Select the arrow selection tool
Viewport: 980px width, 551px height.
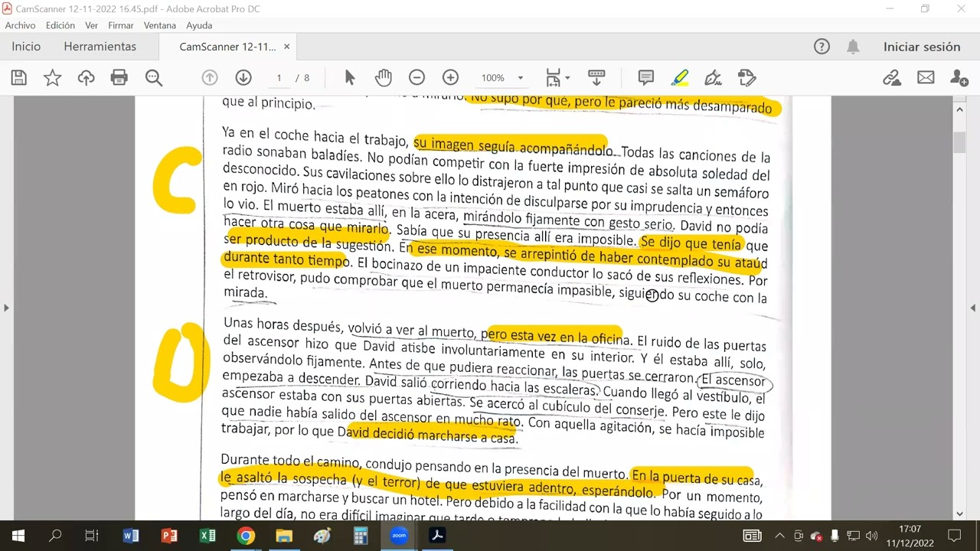(350, 77)
